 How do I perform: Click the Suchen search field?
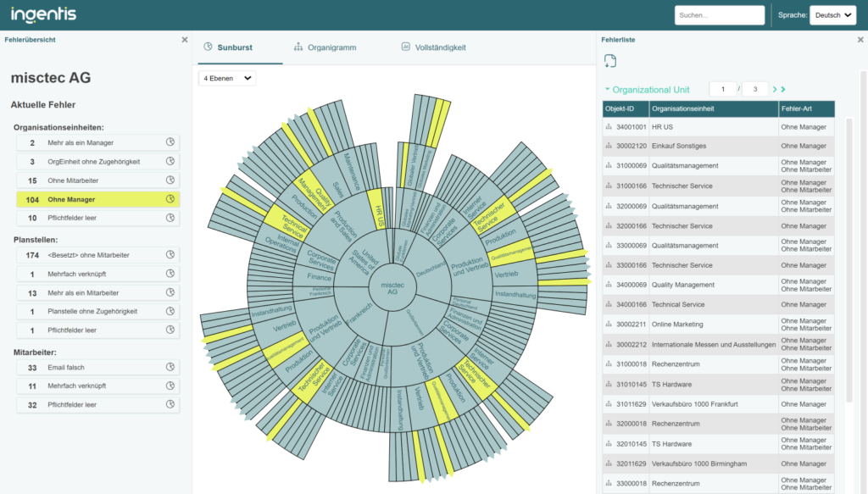coord(719,15)
